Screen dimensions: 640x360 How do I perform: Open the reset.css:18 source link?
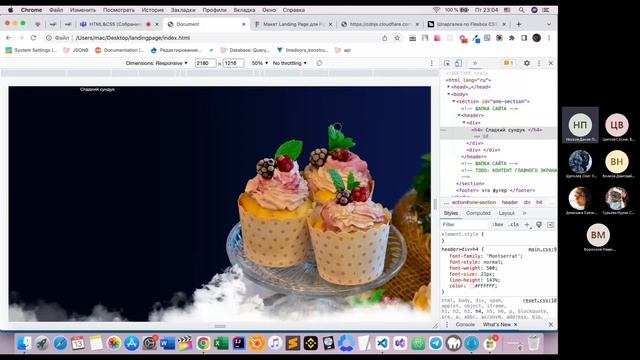click(540, 300)
